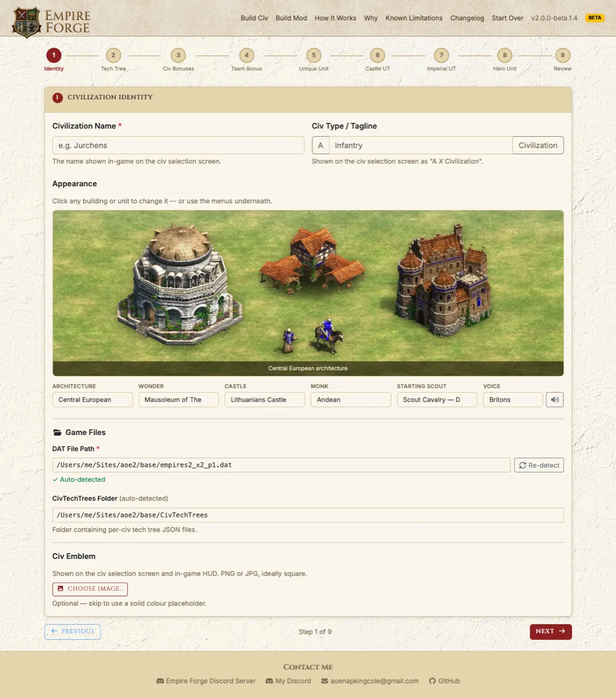Focus the Civilization Name input field

[x=178, y=145]
